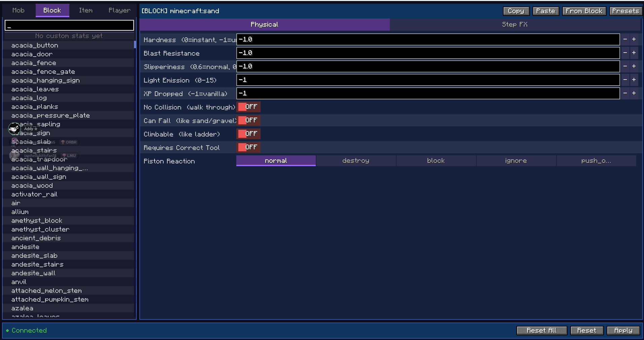
Task: Select acacia_pressure_plate in block list
Action: pyautogui.click(x=68, y=115)
